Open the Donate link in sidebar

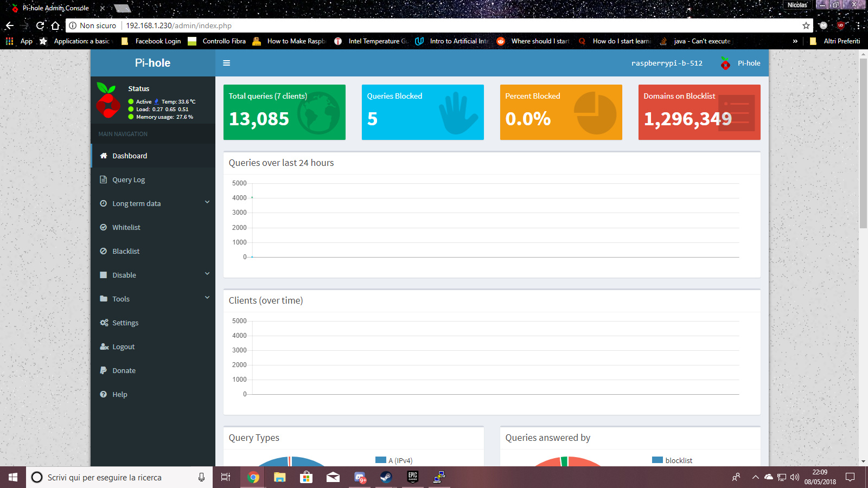(x=153, y=370)
